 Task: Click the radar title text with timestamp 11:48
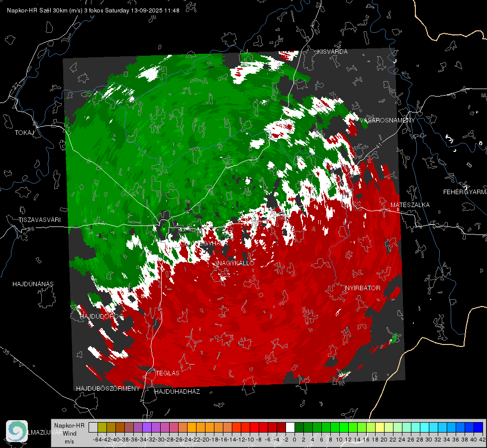93,10
